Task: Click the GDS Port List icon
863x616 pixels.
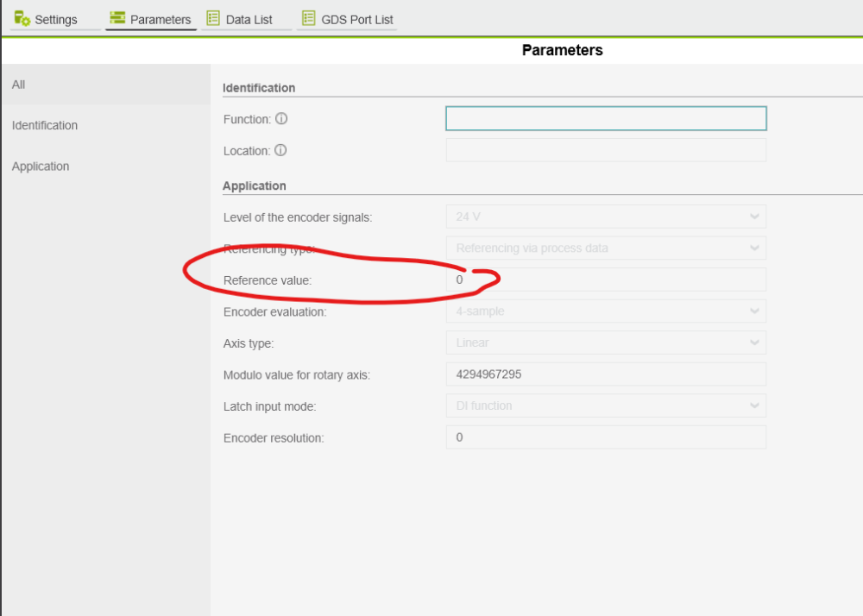Action: point(308,19)
